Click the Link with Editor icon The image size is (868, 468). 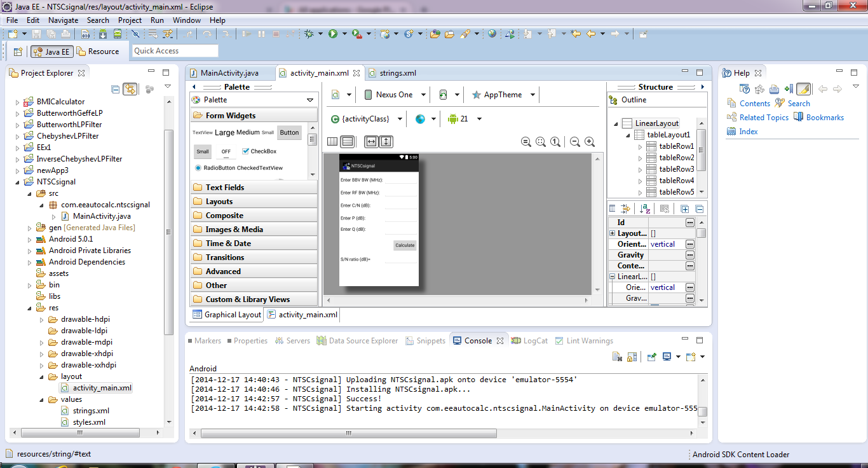(x=130, y=90)
